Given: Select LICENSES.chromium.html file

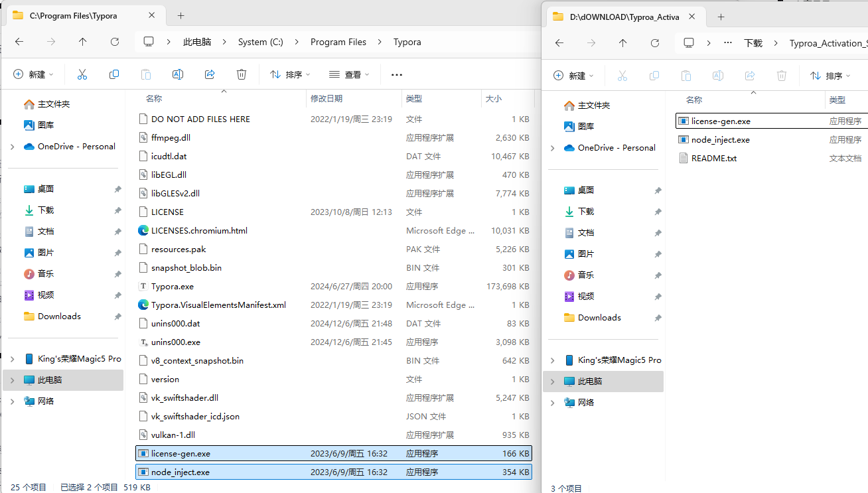Looking at the screenshot, I should [334, 230].
